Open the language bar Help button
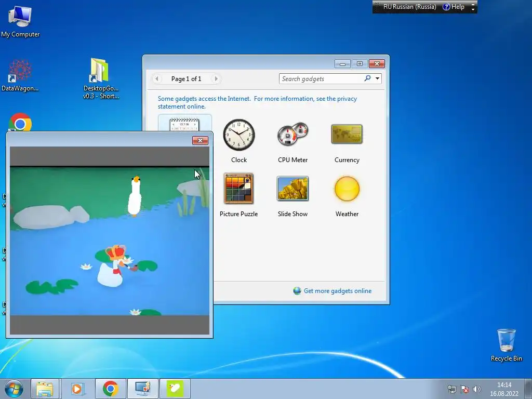 (454, 7)
